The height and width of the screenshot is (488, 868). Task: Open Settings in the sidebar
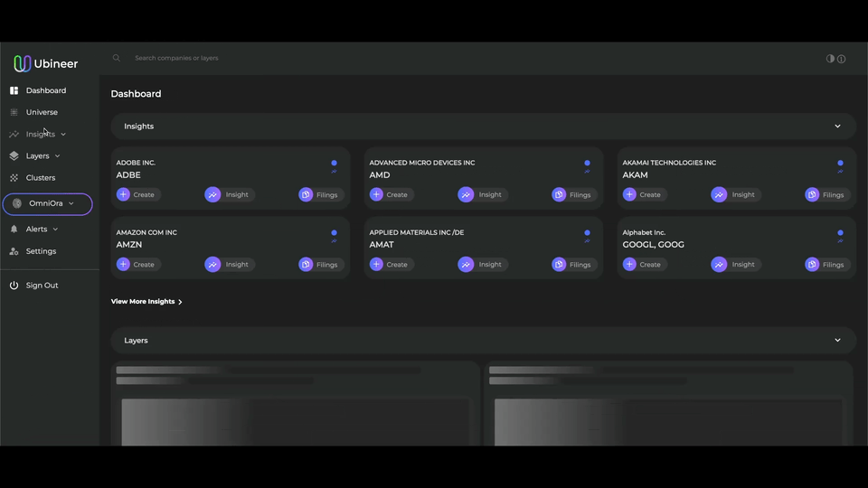[x=41, y=251]
